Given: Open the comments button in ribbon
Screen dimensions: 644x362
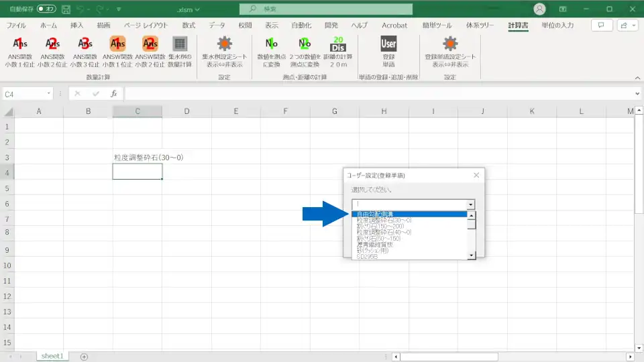Looking at the screenshot, I should [601, 25].
